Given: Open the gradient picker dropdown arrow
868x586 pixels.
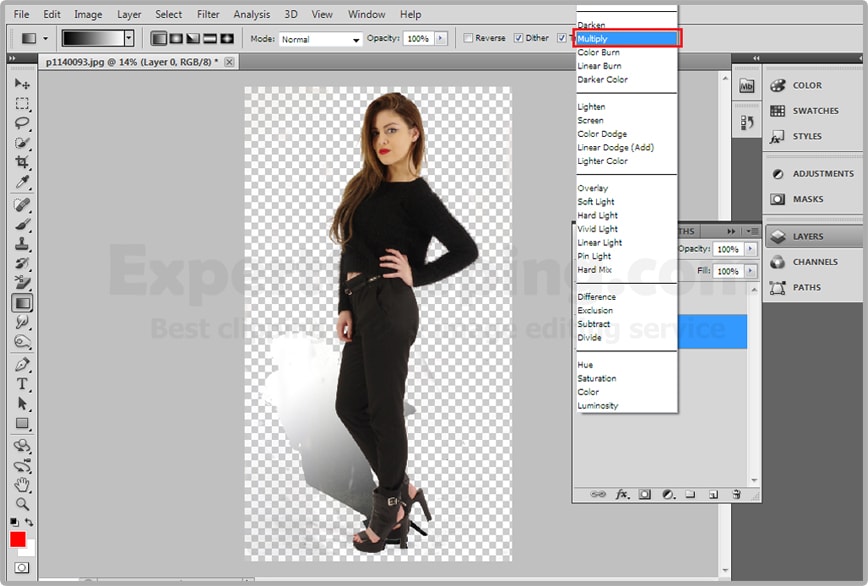Looking at the screenshot, I should pyautogui.click(x=128, y=38).
